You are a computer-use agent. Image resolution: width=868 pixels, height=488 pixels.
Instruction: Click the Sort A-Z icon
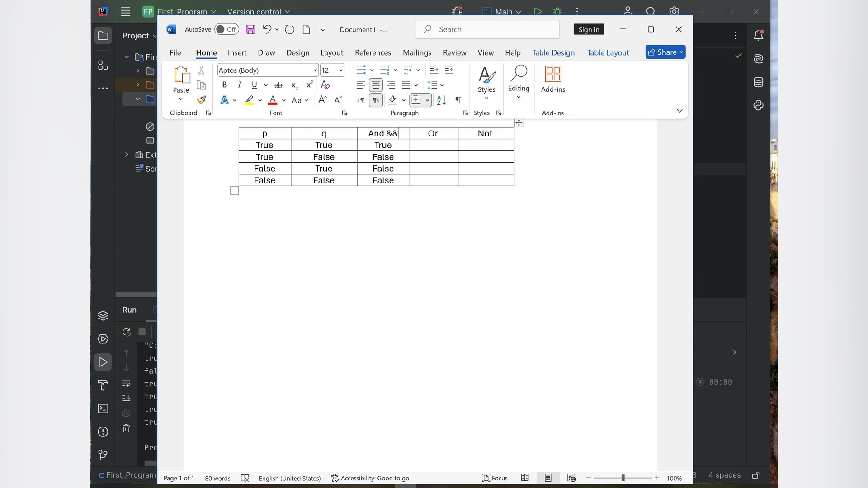(x=441, y=100)
